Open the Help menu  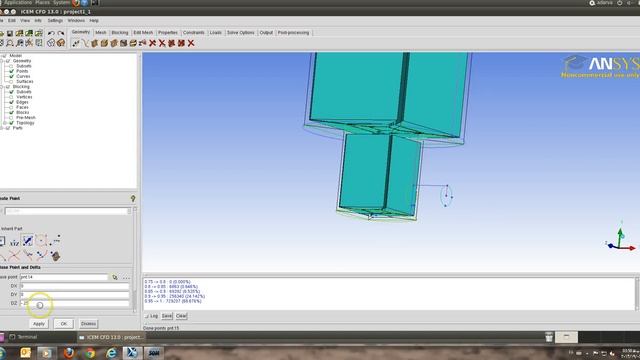[x=94, y=20]
